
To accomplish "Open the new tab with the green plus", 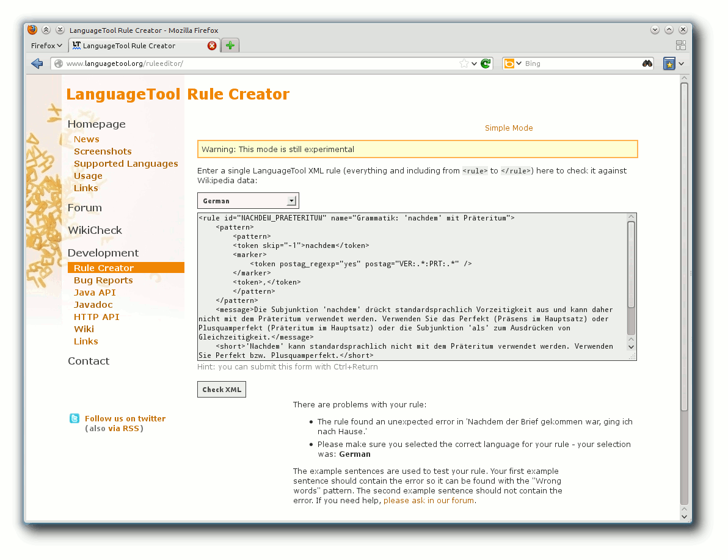I will (x=230, y=46).
